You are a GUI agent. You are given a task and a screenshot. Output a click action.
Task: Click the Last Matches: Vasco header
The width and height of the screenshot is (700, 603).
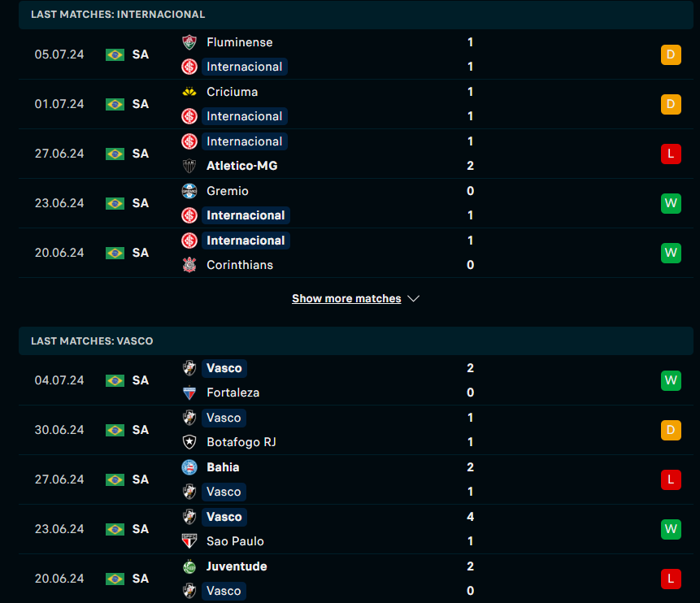356,341
